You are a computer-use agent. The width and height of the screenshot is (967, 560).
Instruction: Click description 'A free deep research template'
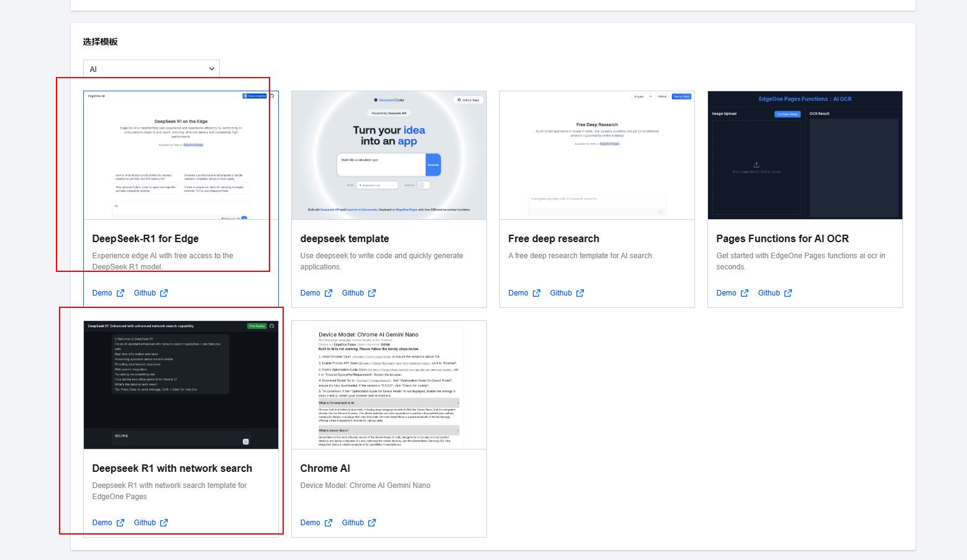(581, 256)
